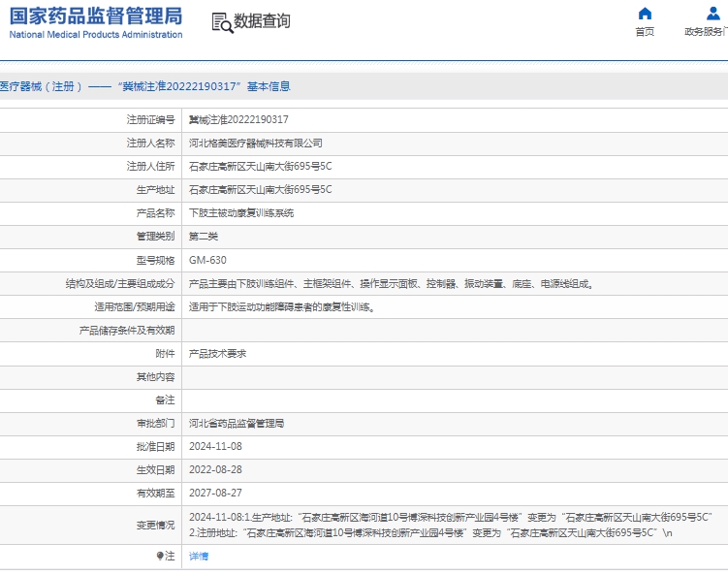The height and width of the screenshot is (575, 728).
Task: Click the 基本信息 page title bar
Action: point(364,86)
